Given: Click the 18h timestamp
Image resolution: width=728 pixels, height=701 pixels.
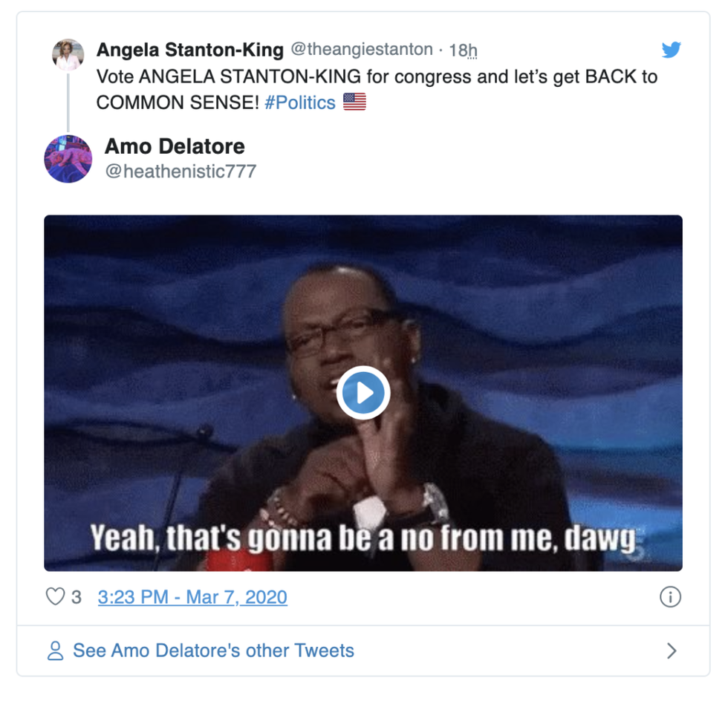Looking at the screenshot, I should [463, 50].
